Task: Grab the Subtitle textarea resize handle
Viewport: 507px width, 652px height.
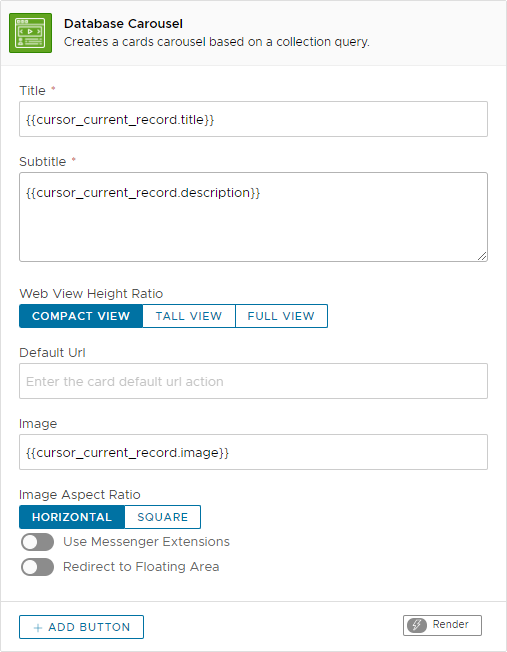Action: (x=482, y=256)
